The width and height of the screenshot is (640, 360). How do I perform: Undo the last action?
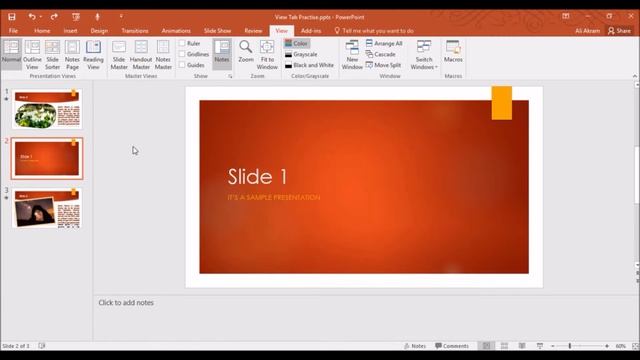32,17
